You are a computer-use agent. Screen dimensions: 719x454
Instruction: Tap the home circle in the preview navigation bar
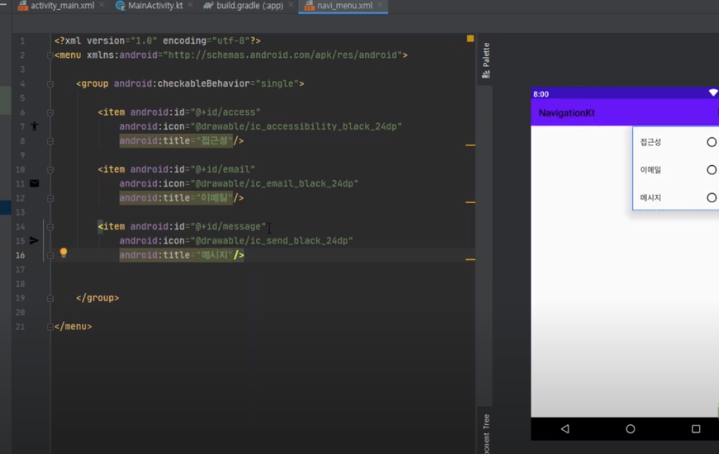pos(631,429)
